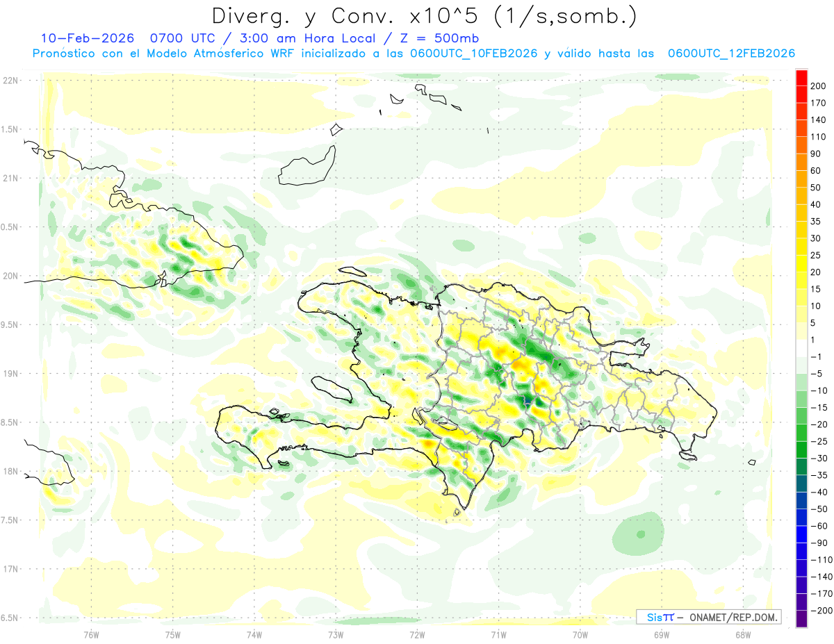Click the 72W longitude label

point(417,634)
